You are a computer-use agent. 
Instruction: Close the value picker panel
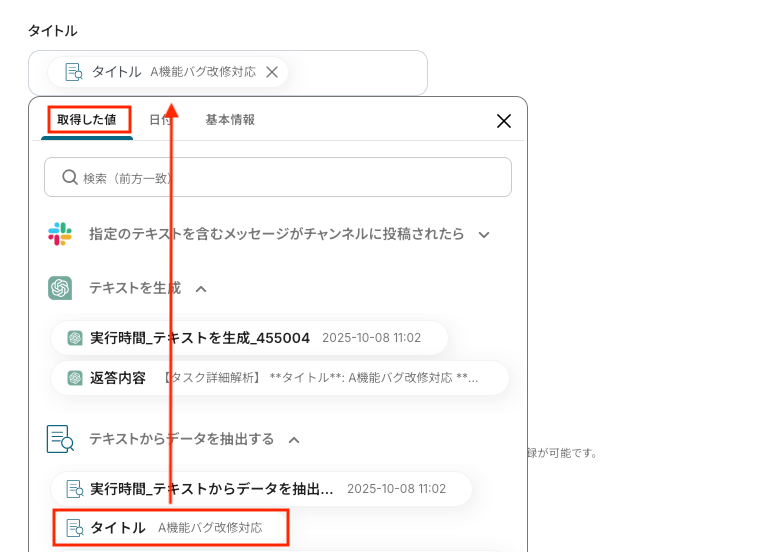504,121
